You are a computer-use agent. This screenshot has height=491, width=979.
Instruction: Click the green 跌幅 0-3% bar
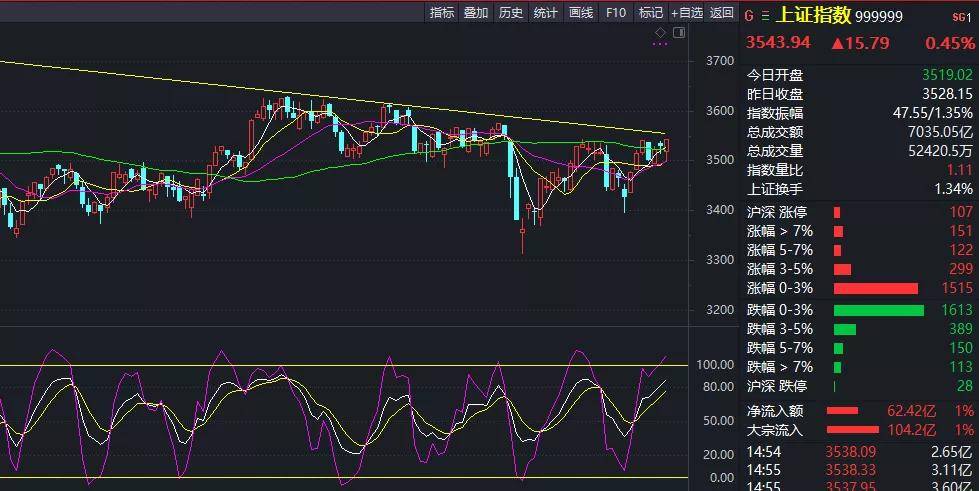coord(878,310)
